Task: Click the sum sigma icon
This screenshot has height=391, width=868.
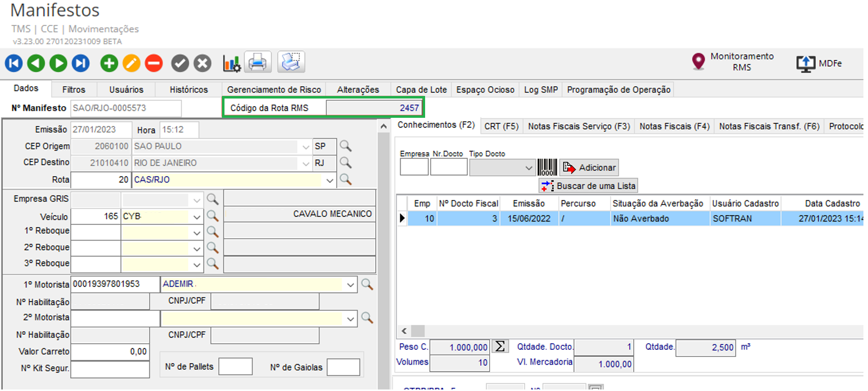Action: pos(500,347)
